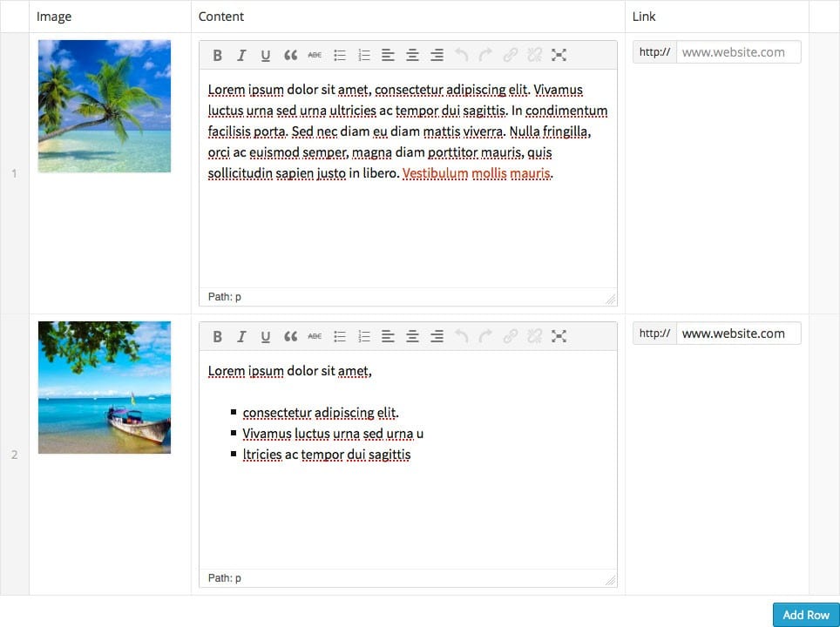This screenshot has width=840, height=627.
Task: Click Underline icon in row 2 editor
Action: 266,336
